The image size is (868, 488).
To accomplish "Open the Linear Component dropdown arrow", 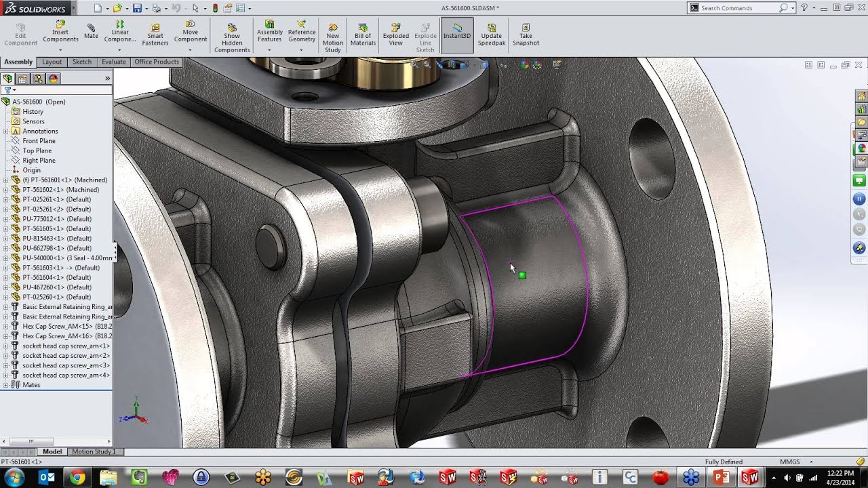I will click(119, 49).
